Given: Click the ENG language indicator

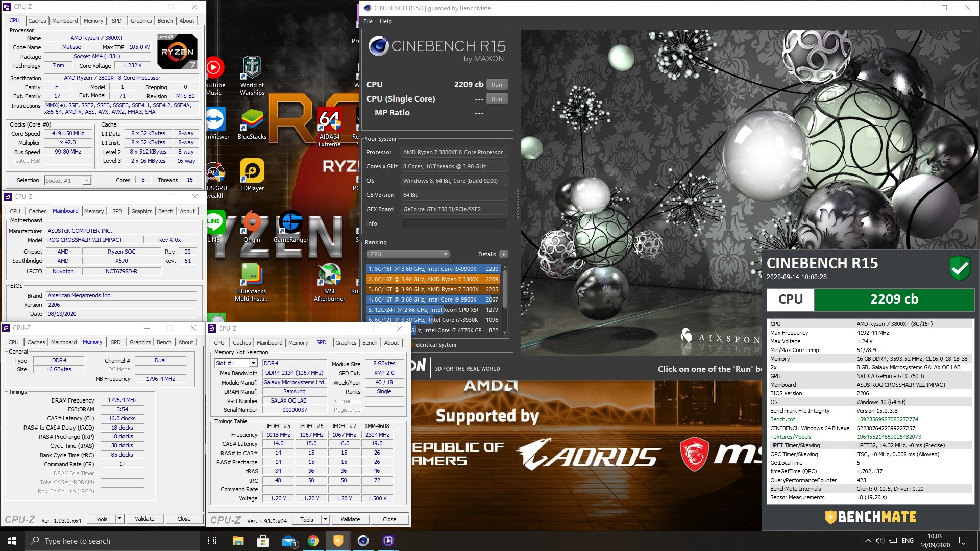Looking at the screenshot, I should tap(908, 541).
